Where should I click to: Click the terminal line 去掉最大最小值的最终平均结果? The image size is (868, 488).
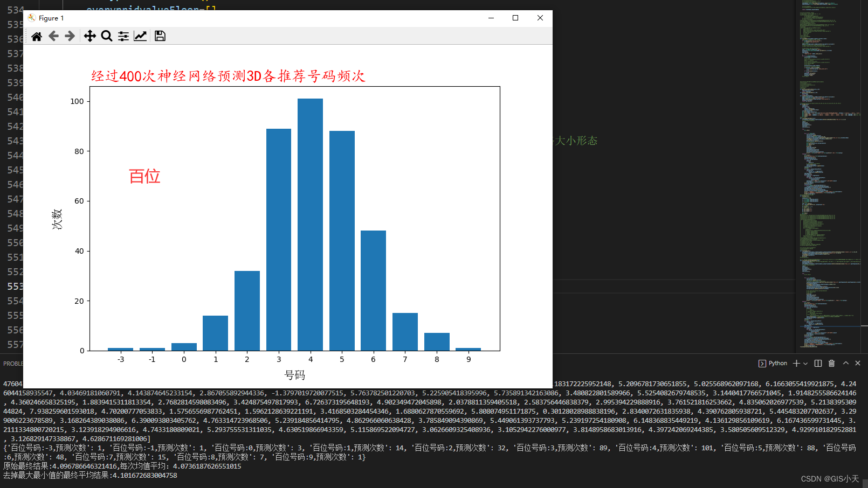pyautogui.click(x=90, y=475)
